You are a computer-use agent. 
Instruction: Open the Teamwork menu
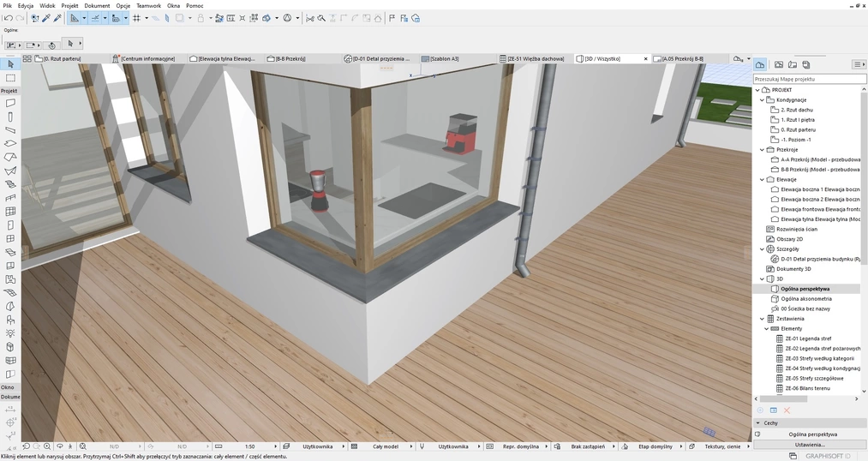click(x=148, y=5)
